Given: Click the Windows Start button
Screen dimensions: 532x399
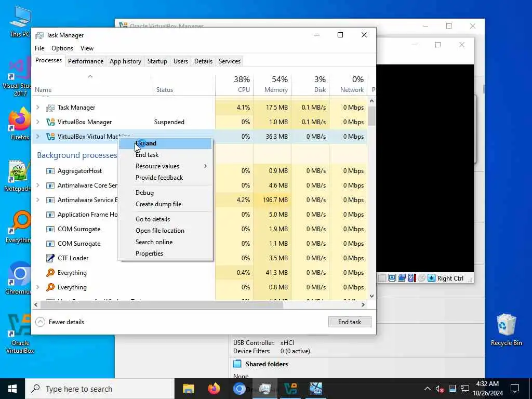Looking at the screenshot, I should pyautogui.click(x=12, y=389).
